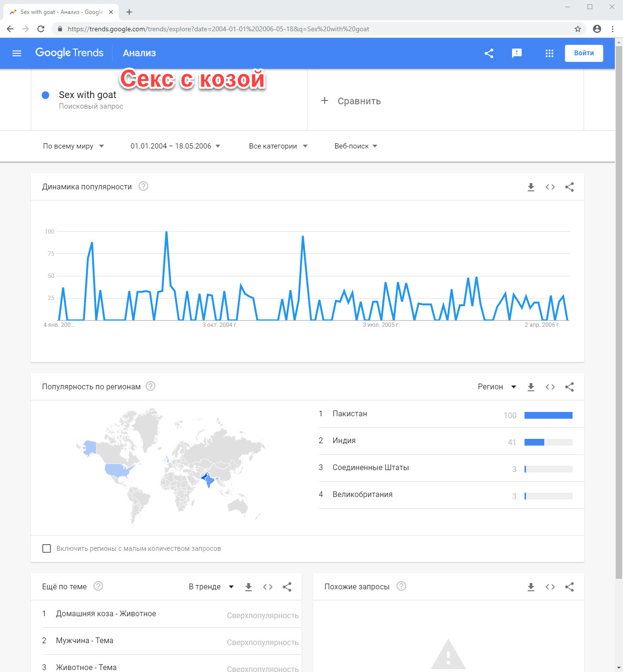This screenshot has height=672, width=623.
Task: Open the Животное - Тема topic
Action: 86,667
